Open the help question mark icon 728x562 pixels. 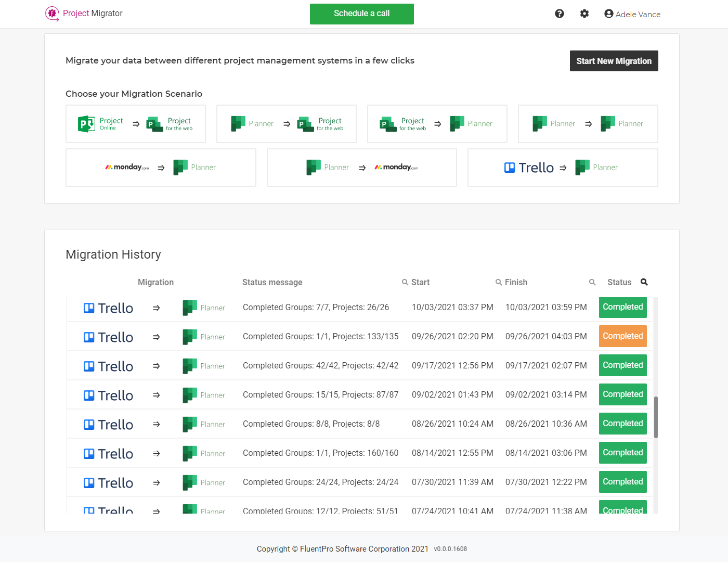click(559, 14)
